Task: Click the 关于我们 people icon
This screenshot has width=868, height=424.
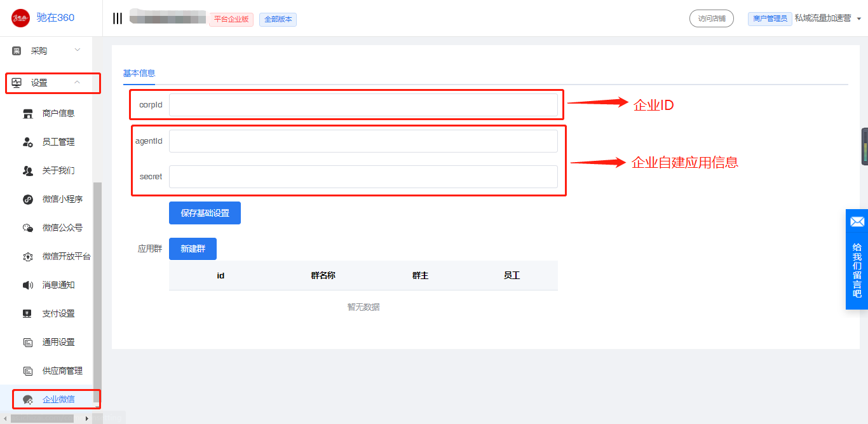Action: [x=28, y=171]
